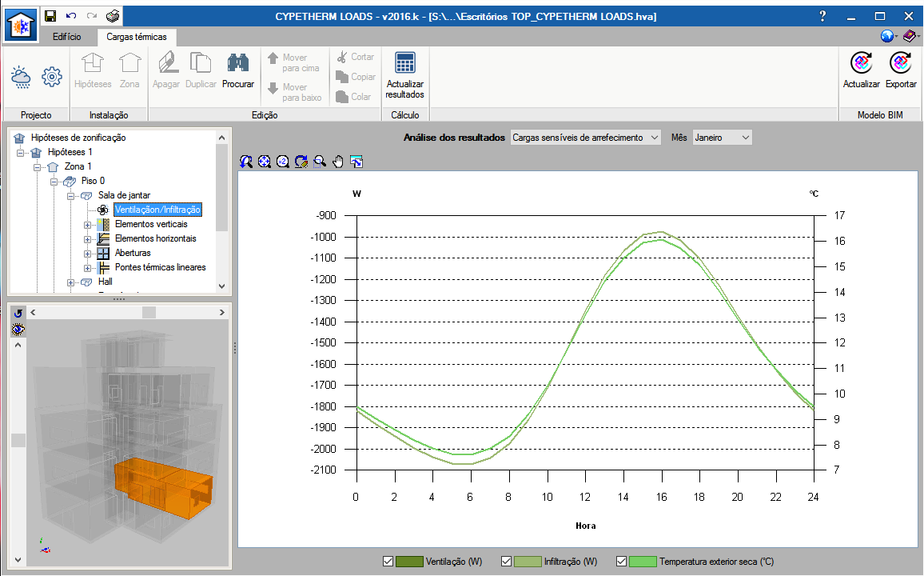The height and width of the screenshot is (576, 924).
Task: Expand Pontes térmicas lineares node
Action: click(x=87, y=268)
